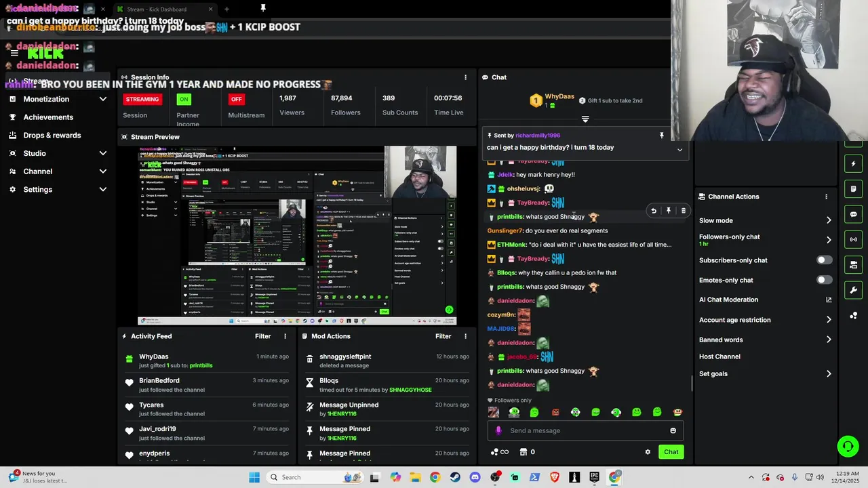This screenshot has height=488, width=868.
Task: Open the quick actions lightning bolt icon
Action: [x=854, y=164]
